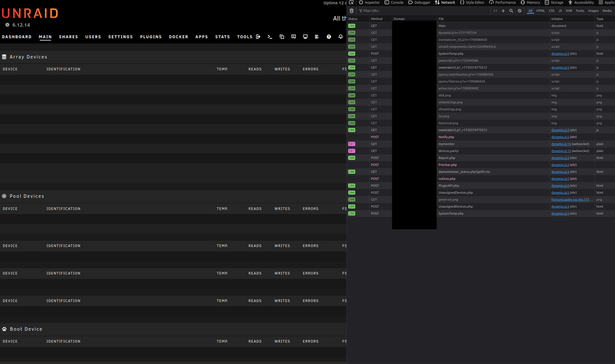Filter network requests by Images
The image size is (615, 364).
[x=593, y=11]
